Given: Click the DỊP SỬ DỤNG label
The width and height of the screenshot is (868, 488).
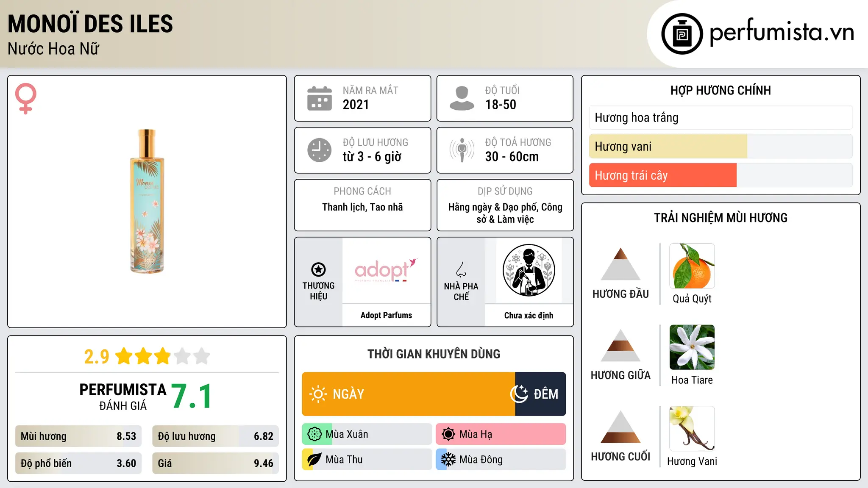Looking at the screenshot, I should pos(505,191).
